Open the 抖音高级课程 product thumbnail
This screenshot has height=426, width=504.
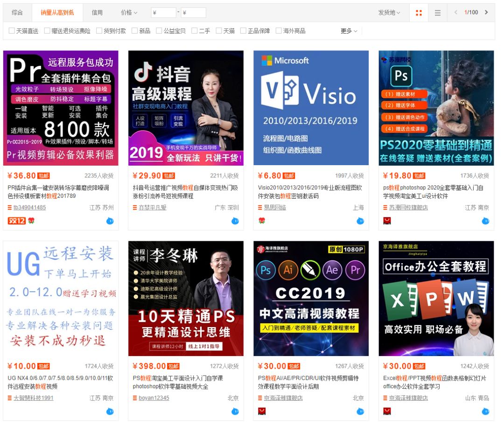point(186,108)
